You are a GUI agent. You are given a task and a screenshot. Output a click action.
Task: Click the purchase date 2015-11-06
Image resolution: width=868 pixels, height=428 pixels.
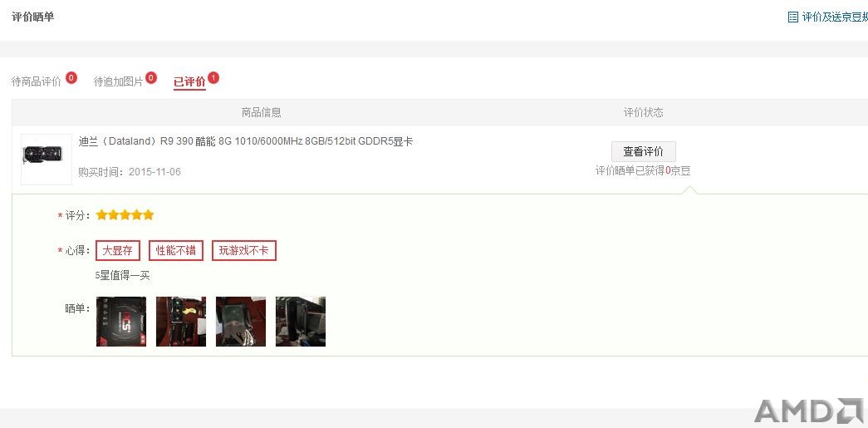(155, 172)
